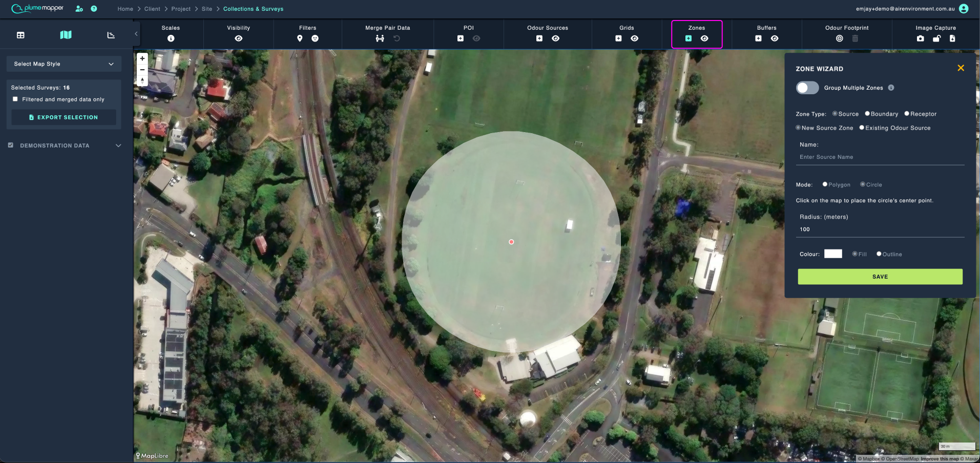The width and height of the screenshot is (980, 463).
Task: Select the Receptor zone type
Action: [x=907, y=114]
